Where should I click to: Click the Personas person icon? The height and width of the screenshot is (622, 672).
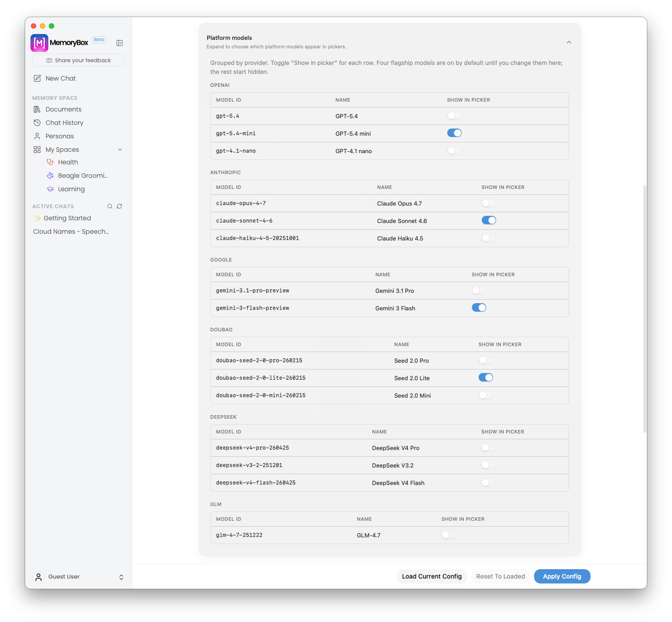coord(37,136)
